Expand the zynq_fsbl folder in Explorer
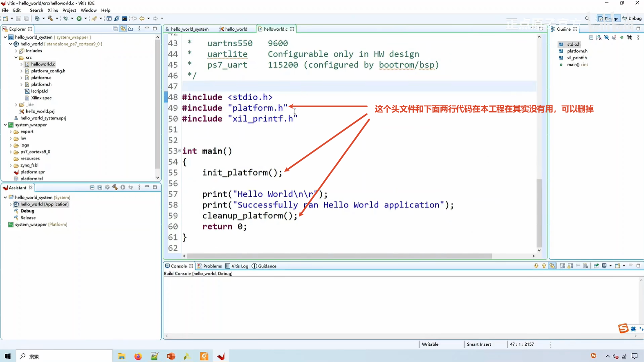 point(11,165)
